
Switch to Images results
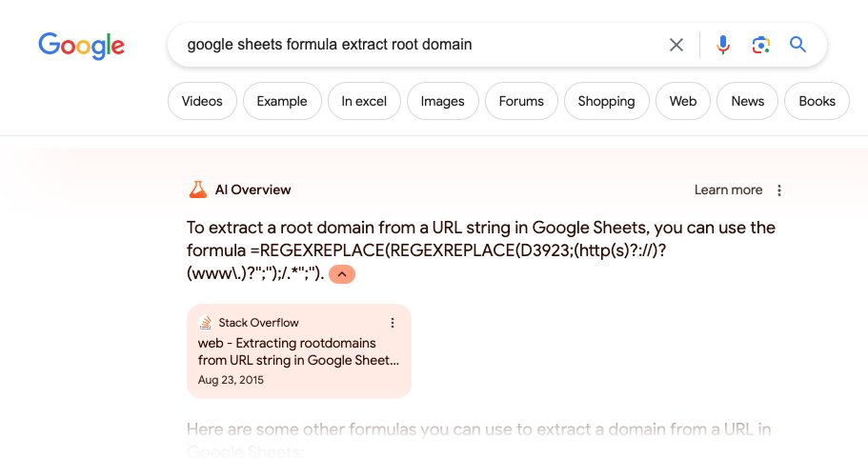(442, 101)
